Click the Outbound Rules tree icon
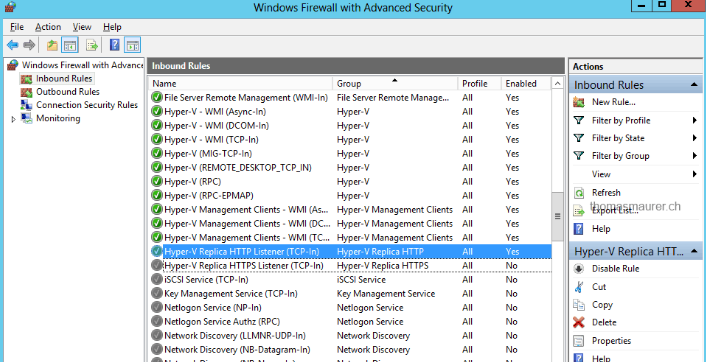This screenshot has width=706, height=362. click(x=27, y=92)
